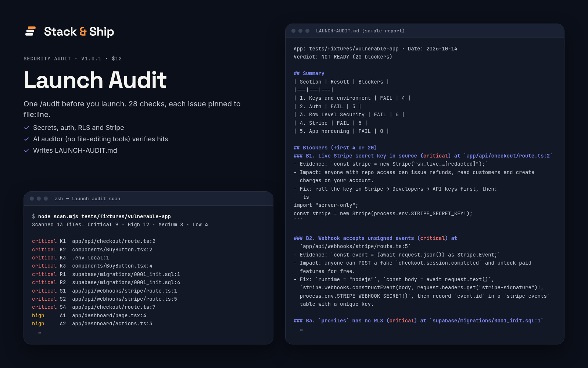Click the report title LAUNCH-AUDIT.md (sample report)
The width and height of the screenshot is (588, 368).
pos(360,31)
